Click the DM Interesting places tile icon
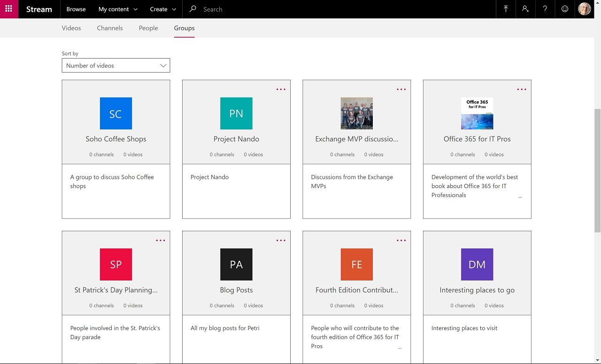The image size is (601, 364). tap(477, 265)
